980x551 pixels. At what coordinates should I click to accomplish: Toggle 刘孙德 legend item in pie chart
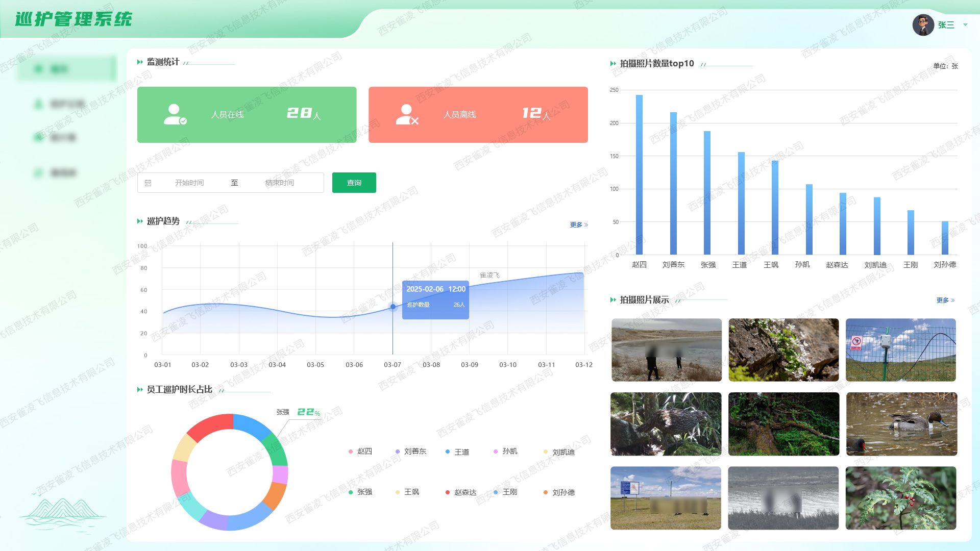click(563, 492)
